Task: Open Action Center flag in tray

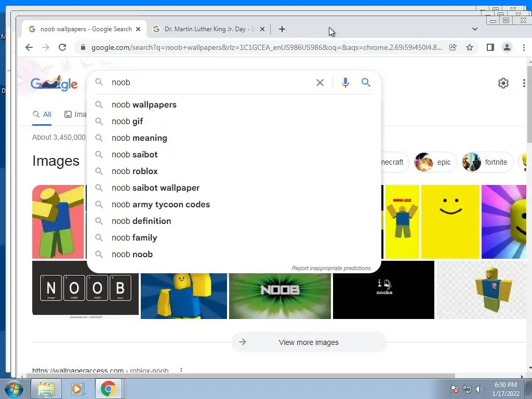Action: (454, 389)
